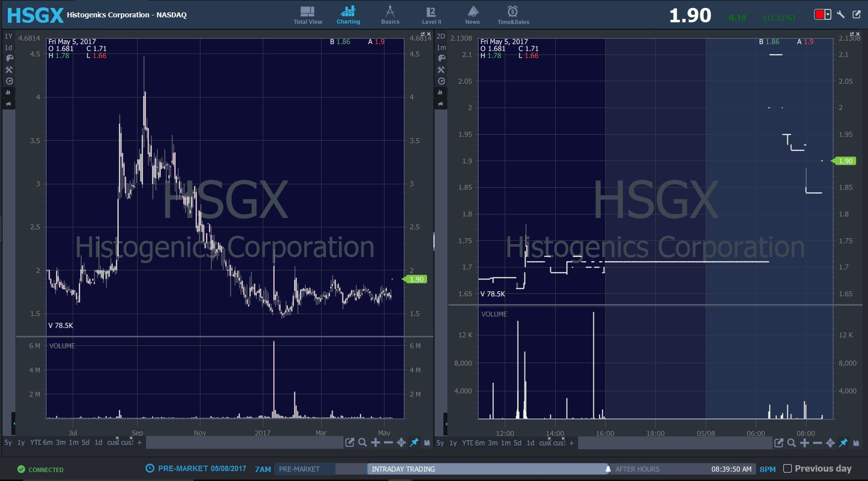Toggle the pin on the right chart toolbar
868x481 pixels.
tap(843, 442)
